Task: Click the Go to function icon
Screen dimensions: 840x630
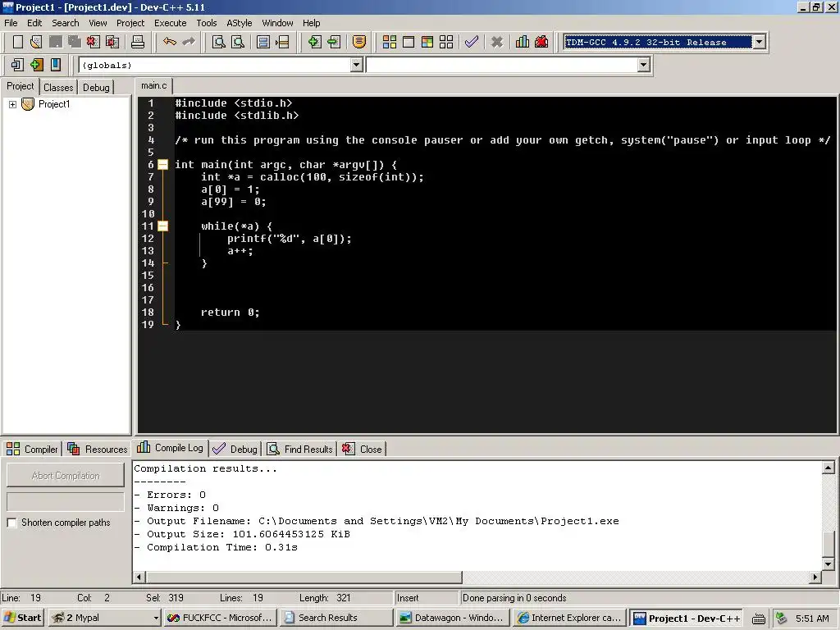Action: [263, 42]
